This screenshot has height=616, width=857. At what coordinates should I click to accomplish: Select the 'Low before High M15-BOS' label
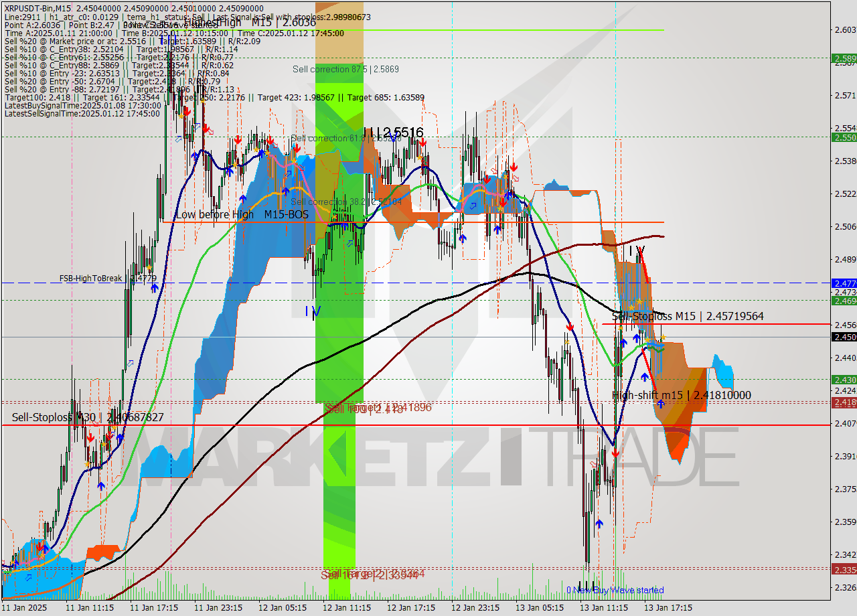click(242, 214)
